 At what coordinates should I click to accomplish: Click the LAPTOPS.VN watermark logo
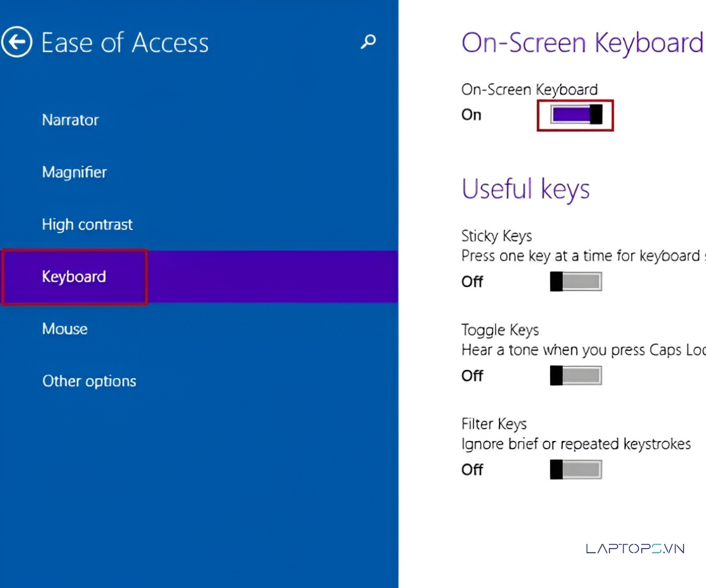pos(635,548)
